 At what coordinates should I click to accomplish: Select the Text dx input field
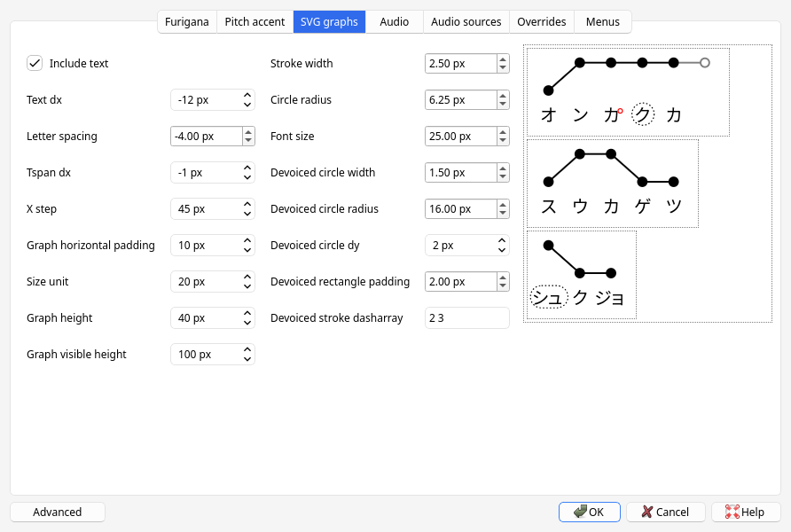point(204,99)
